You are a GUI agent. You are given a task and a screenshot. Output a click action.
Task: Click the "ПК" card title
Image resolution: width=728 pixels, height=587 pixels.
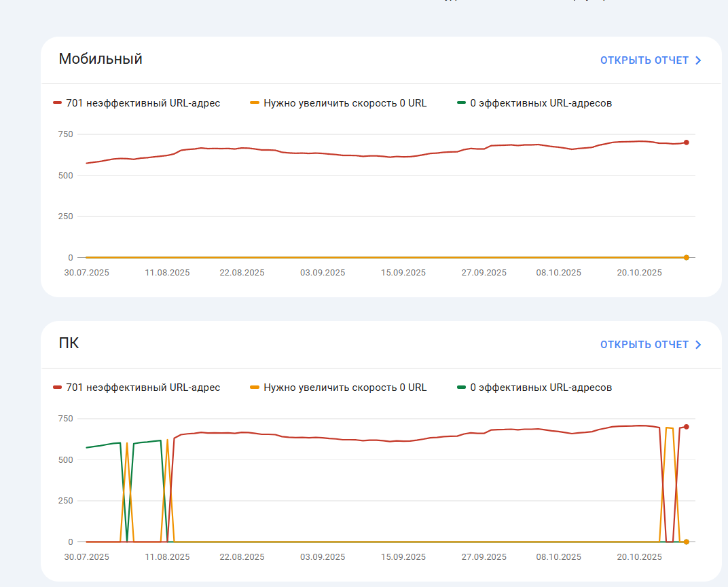coord(69,343)
